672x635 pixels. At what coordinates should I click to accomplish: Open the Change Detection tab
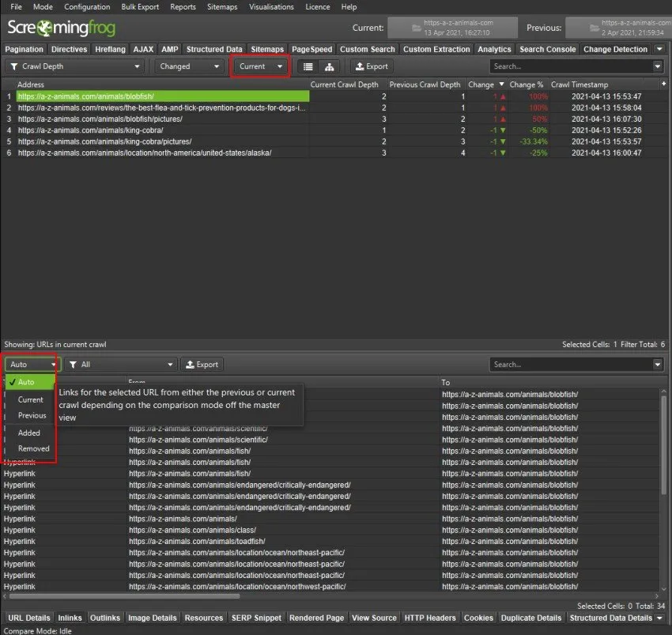(615, 49)
